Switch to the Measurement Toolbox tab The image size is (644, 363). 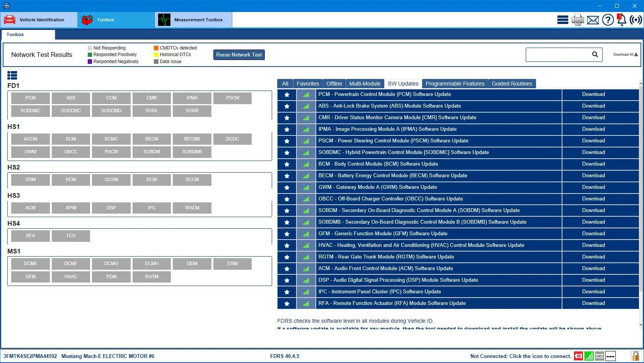coord(194,20)
